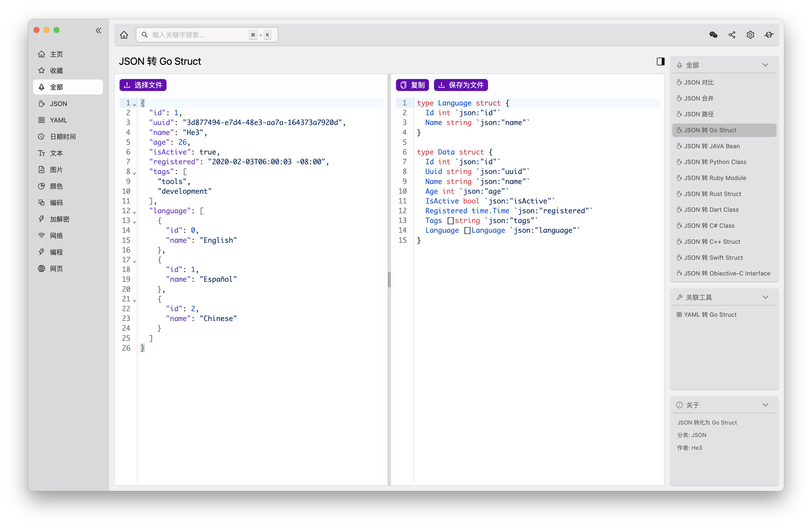
Task: Focus the keyword search field
Action: 198,35
